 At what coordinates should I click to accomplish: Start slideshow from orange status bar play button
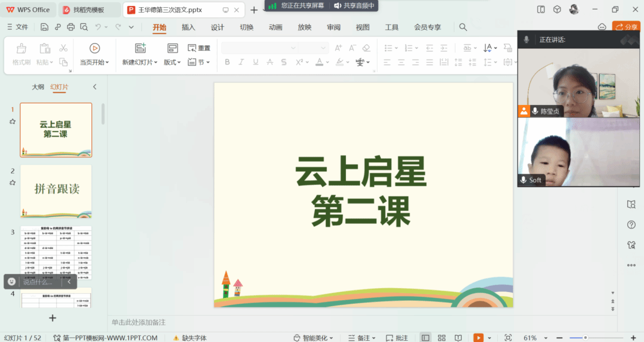478,338
